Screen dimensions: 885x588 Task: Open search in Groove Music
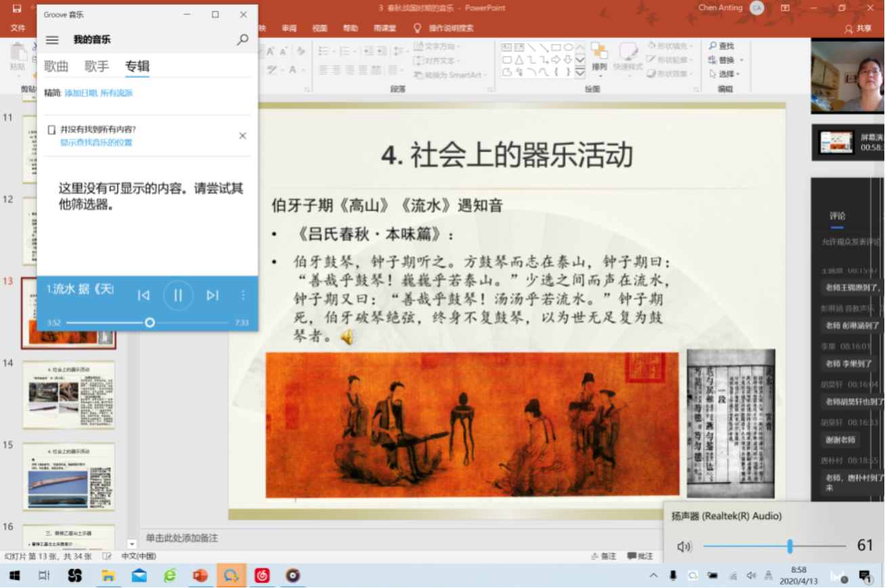click(x=242, y=40)
